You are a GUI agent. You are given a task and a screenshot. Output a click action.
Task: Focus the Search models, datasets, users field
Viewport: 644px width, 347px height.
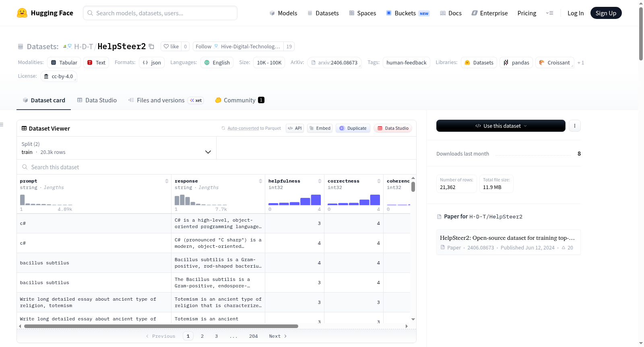[160, 13]
